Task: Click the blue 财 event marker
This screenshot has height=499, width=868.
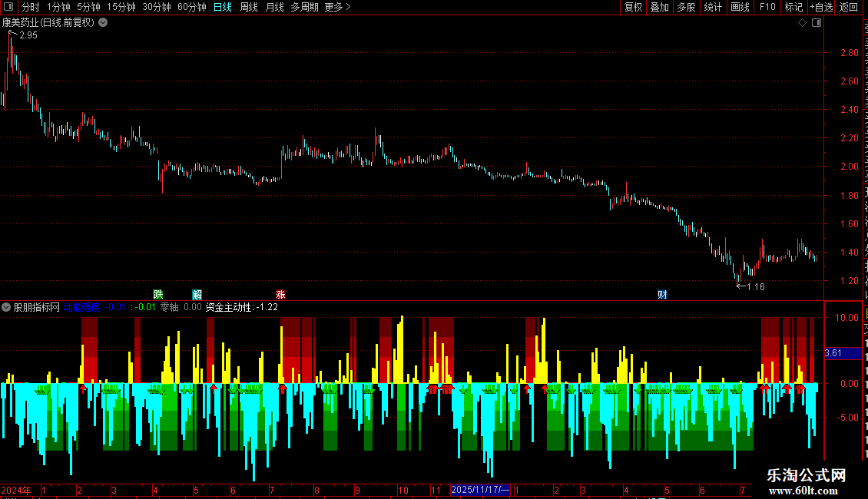Action: tap(662, 294)
